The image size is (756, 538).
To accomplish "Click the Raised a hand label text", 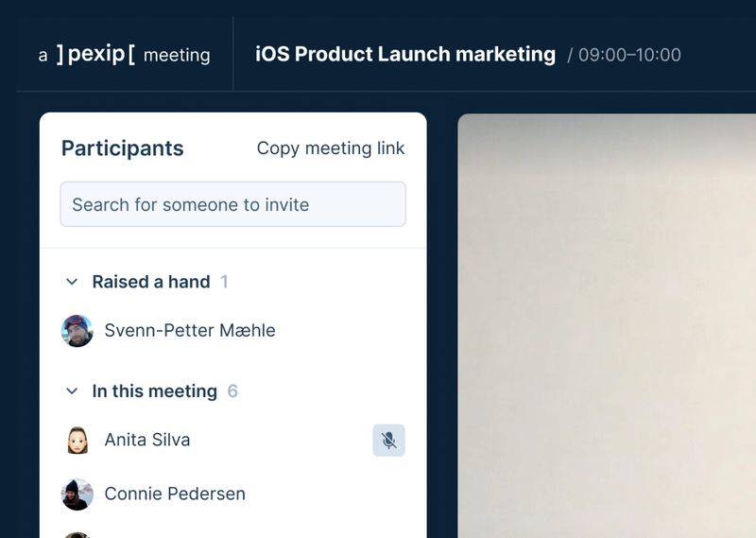I will pyautogui.click(x=151, y=282).
